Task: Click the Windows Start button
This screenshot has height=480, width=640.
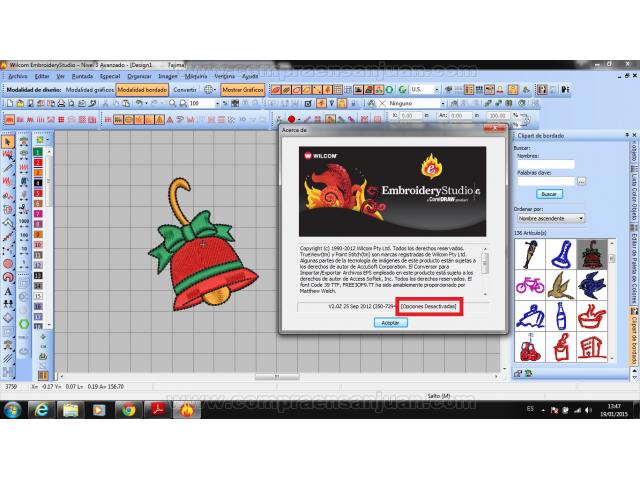Action: click(x=12, y=409)
